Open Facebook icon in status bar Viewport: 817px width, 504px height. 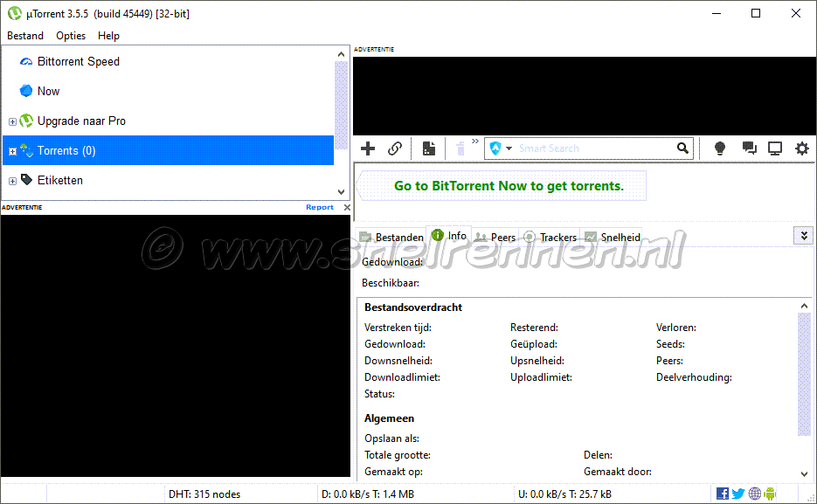pyautogui.click(x=722, y=494)
